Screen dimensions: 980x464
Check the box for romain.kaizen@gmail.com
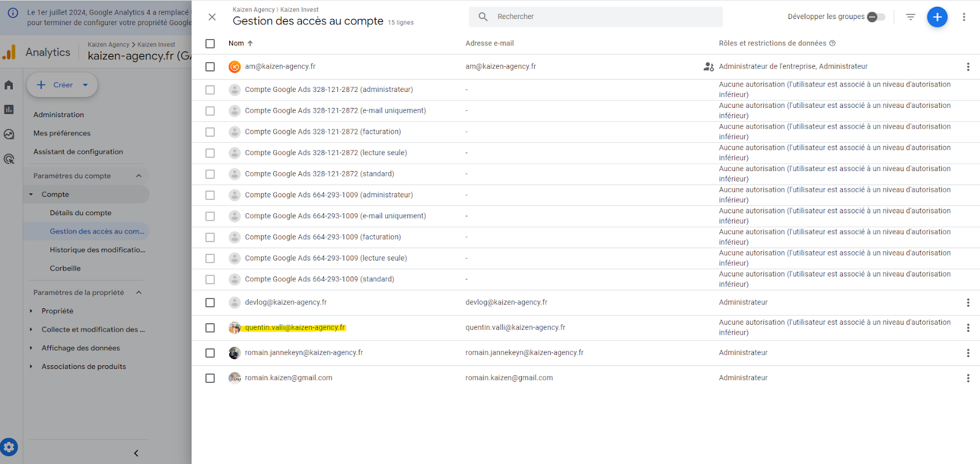(210, 378)
